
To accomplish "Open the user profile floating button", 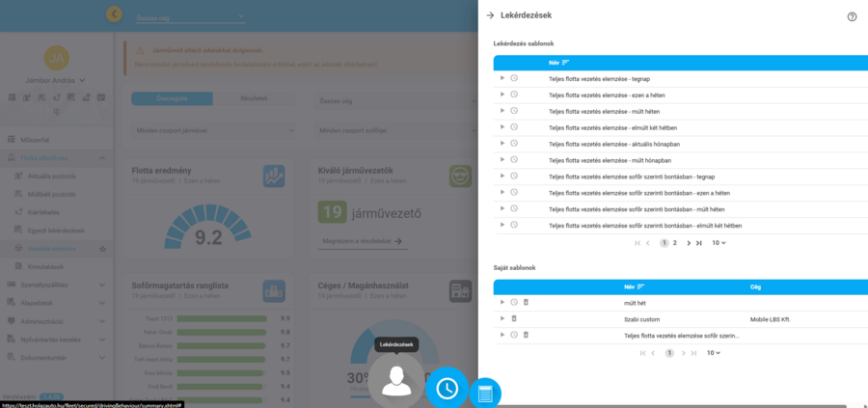I will 396,381.
